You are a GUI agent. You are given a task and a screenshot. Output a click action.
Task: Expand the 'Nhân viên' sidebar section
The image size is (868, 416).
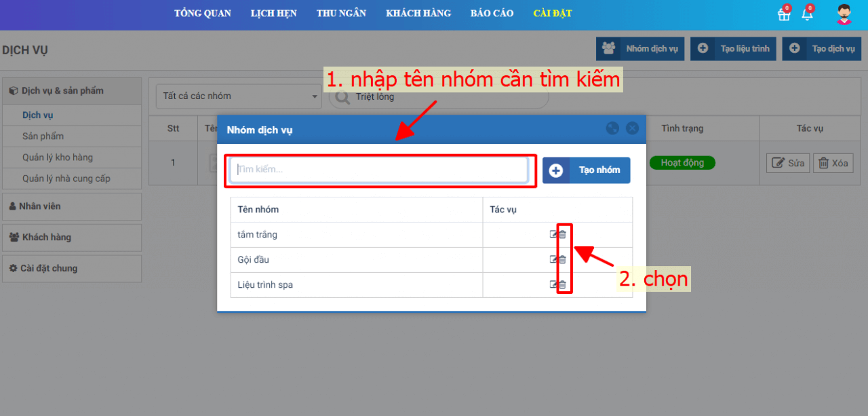[72, 206]
